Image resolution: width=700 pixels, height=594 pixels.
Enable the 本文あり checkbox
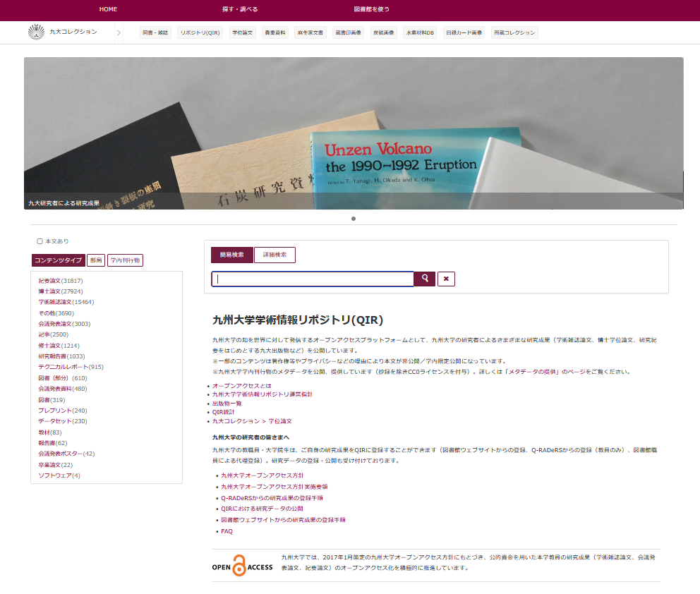[40, 241]
